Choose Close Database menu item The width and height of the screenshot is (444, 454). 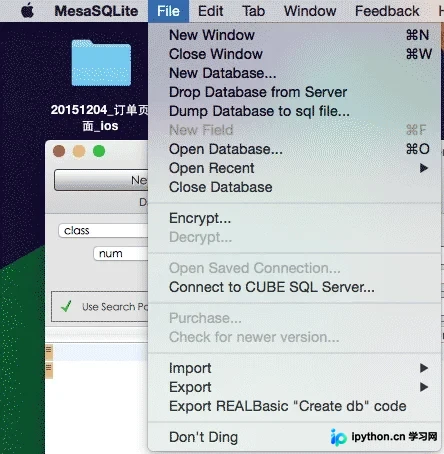coord(295,187)
